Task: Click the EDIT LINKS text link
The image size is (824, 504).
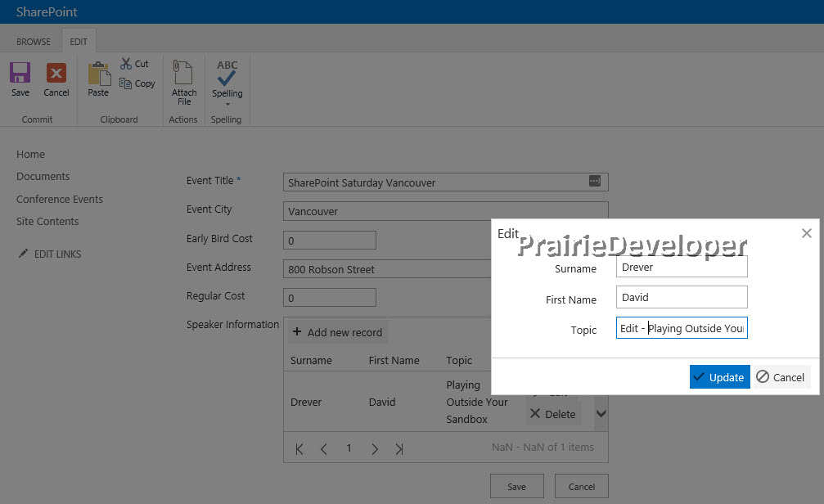Action: pos(58,254)
